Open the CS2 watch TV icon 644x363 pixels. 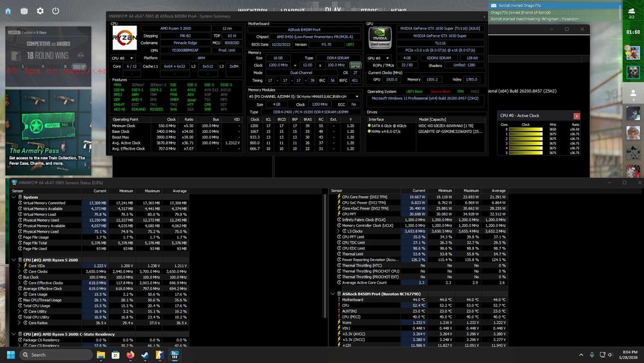tap(24, 11)
